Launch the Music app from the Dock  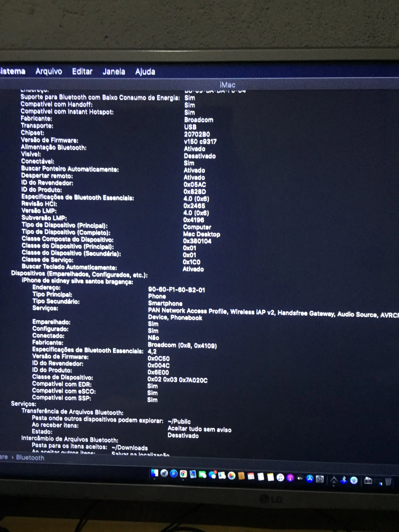pyautogui.click(x=280, y=477)
